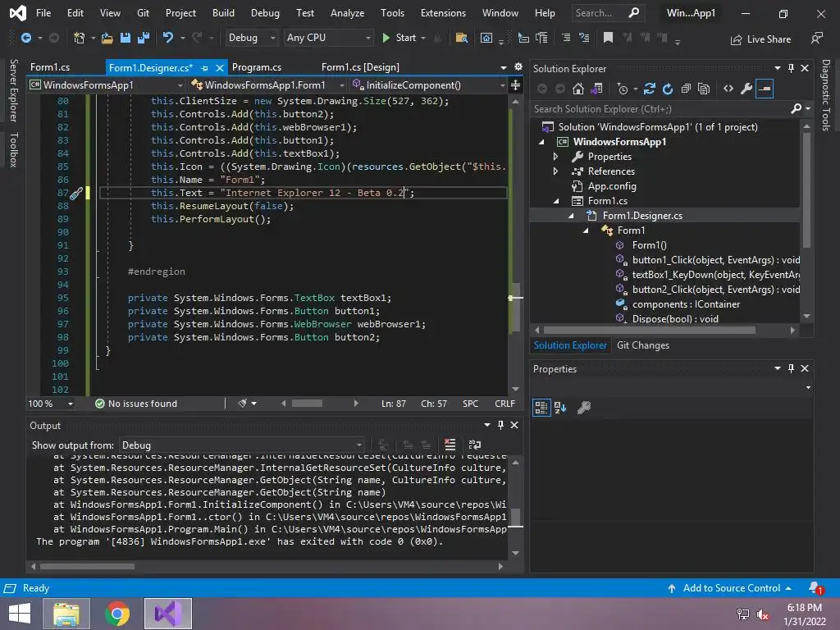
Task: Save the current file with floppy icon
Action: pyautogui.click(x=126, y=38)
